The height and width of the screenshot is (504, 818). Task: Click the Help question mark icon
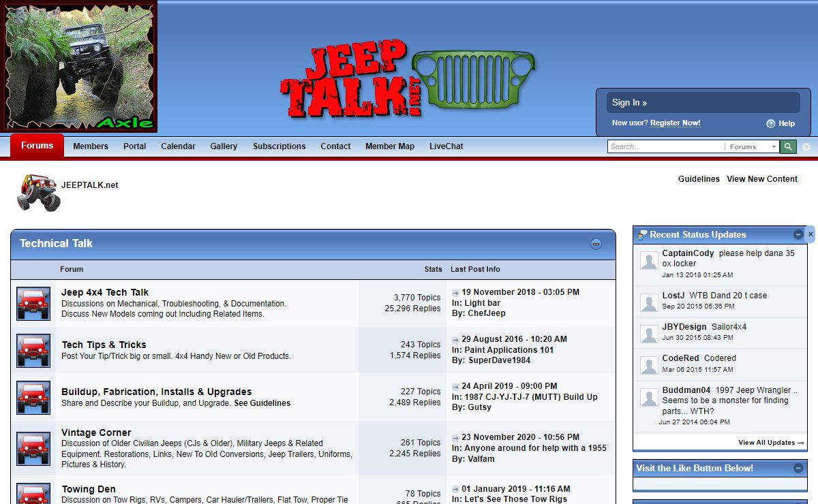[771, 124]
